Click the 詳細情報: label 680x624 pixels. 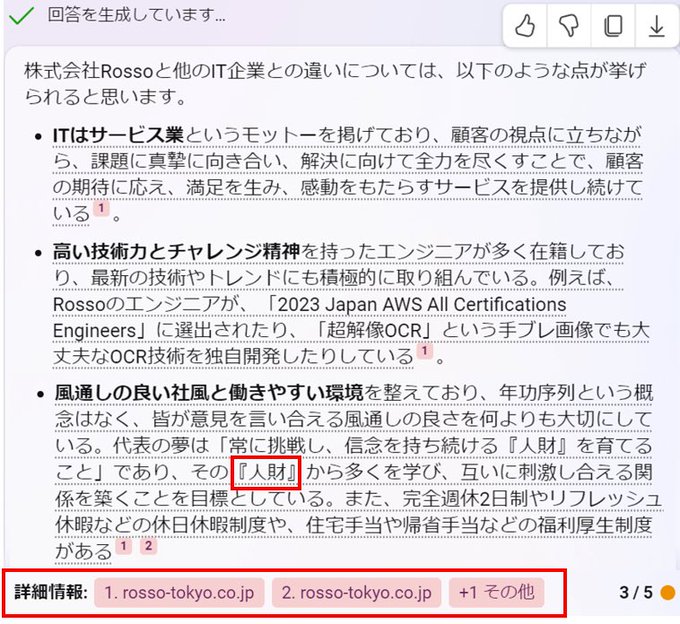point(51,592)
